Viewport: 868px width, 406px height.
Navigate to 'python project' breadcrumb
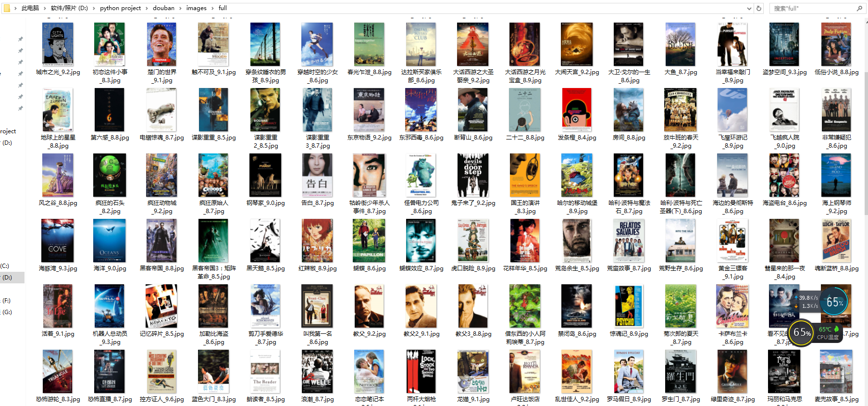(120, 8)
